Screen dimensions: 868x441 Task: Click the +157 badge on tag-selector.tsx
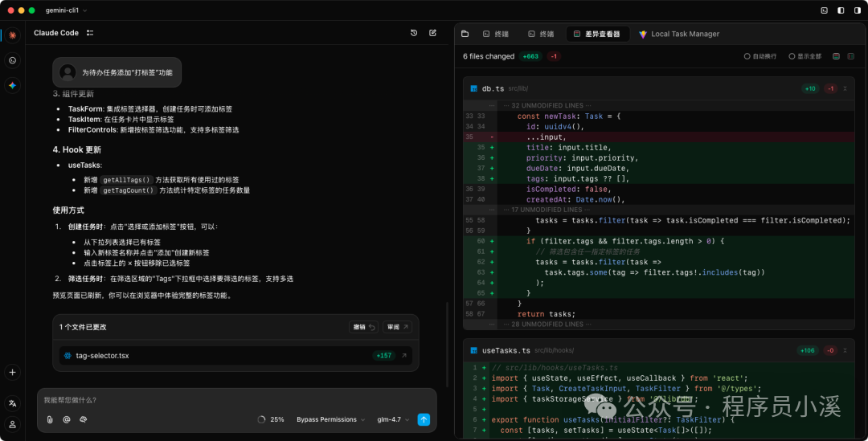point(383,356)
